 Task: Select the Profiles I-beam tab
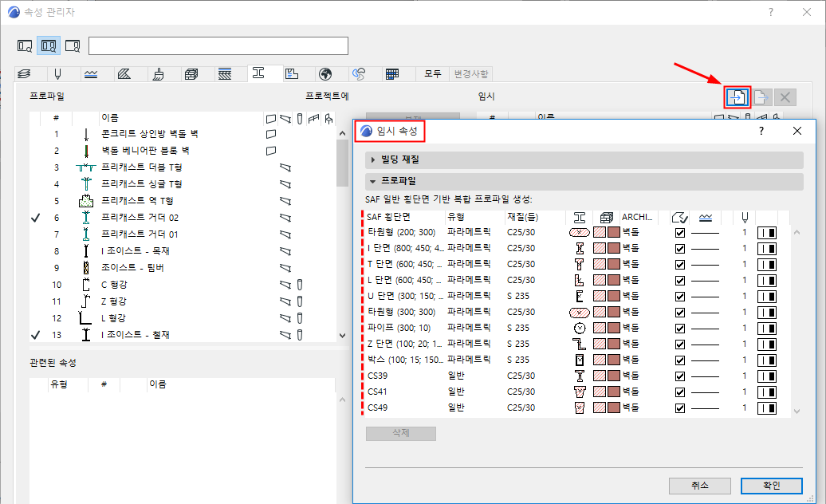[258, 73]
